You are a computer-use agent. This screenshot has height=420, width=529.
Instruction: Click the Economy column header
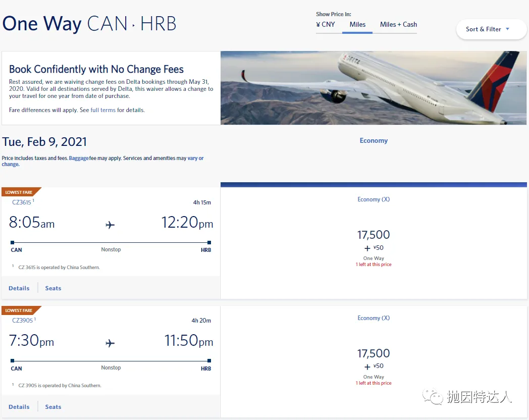374,141
